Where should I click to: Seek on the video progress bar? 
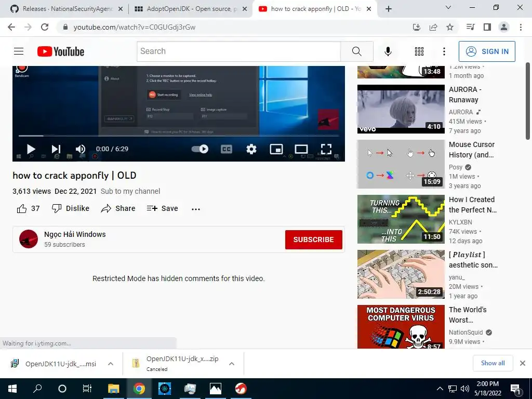coord(179,136)
